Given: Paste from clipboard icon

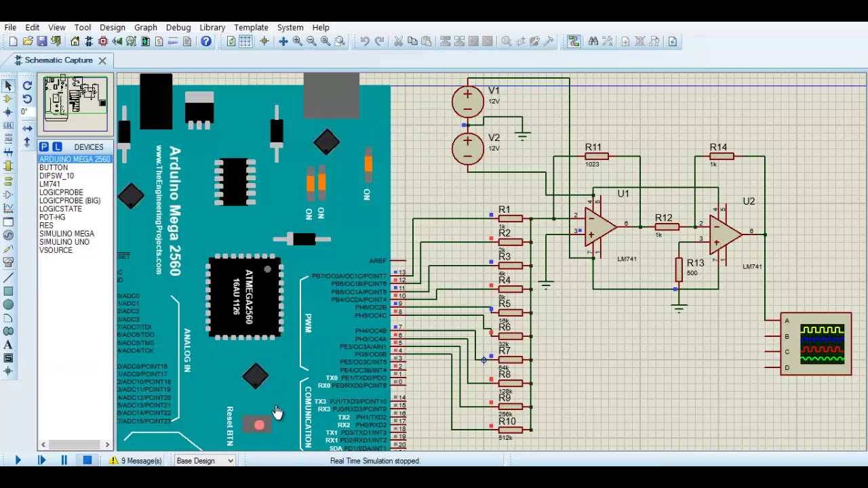Looking at the screenshot, I should [x=427, y=41].
